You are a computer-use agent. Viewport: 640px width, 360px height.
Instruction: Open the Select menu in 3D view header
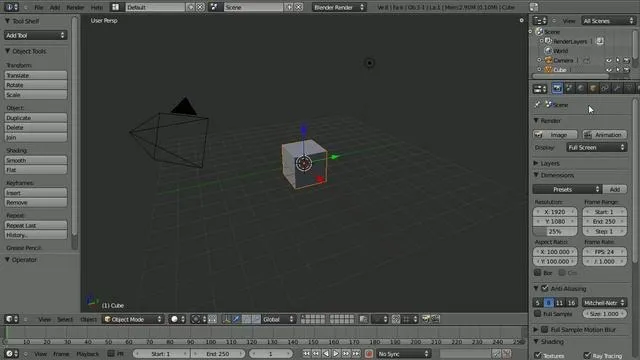point(65,319)
